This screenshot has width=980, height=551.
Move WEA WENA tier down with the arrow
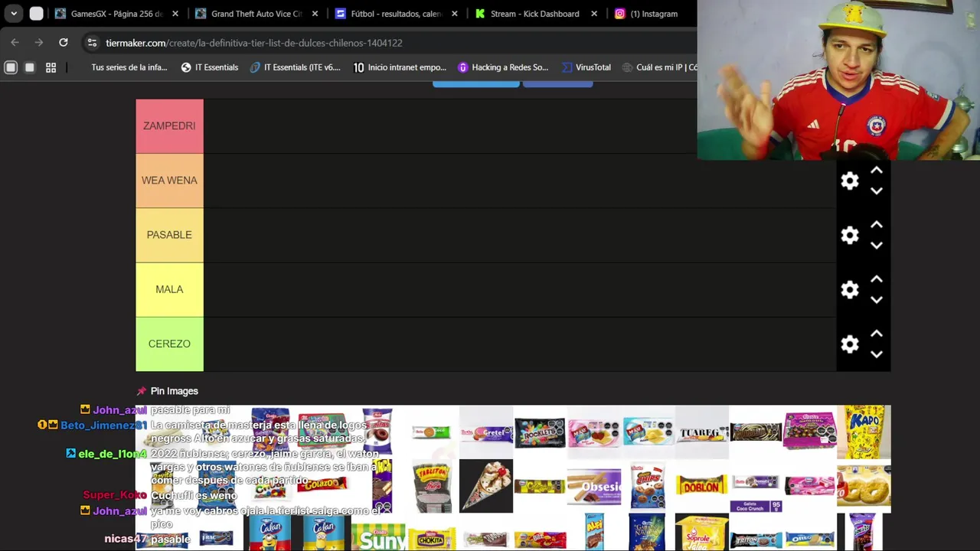[877, 191]
